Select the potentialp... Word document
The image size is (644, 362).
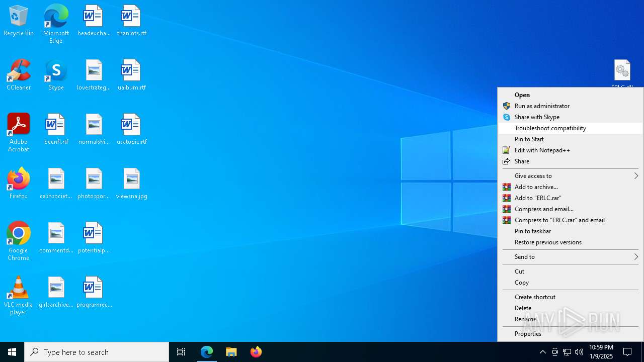coord(94,238)
